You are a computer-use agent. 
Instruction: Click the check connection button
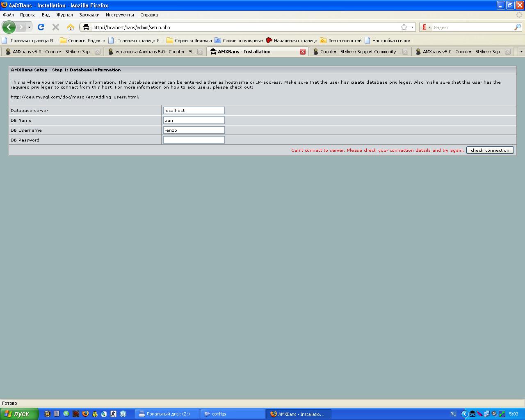[x=490, y=150]
